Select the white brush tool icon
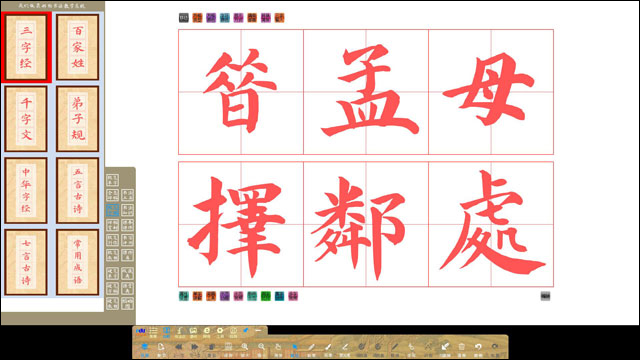The width and height of the screenshot is (640, 360). [x=328, y=347]
